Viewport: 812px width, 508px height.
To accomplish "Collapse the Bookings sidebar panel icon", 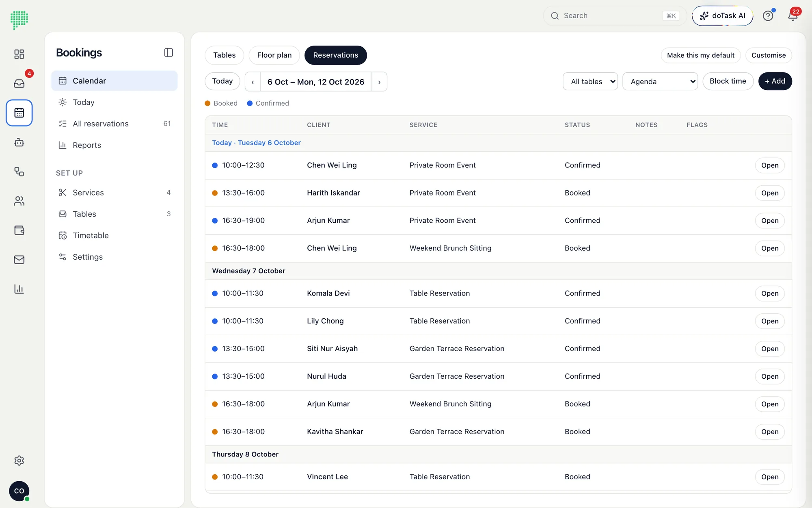I will (168, 52).
